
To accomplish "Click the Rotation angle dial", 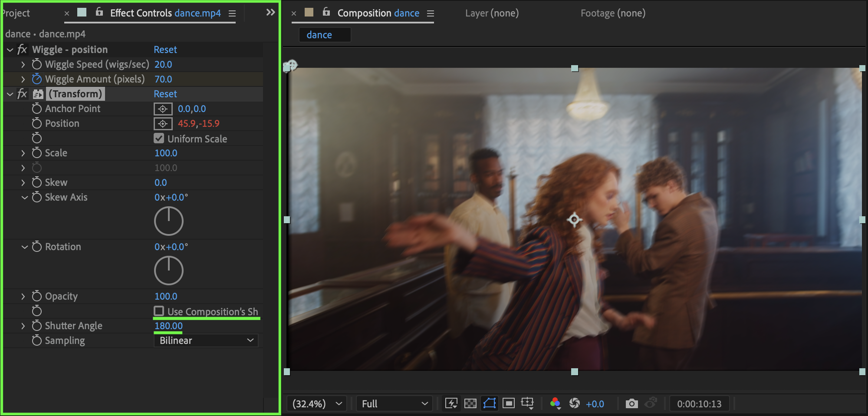I will coord(169,270).
